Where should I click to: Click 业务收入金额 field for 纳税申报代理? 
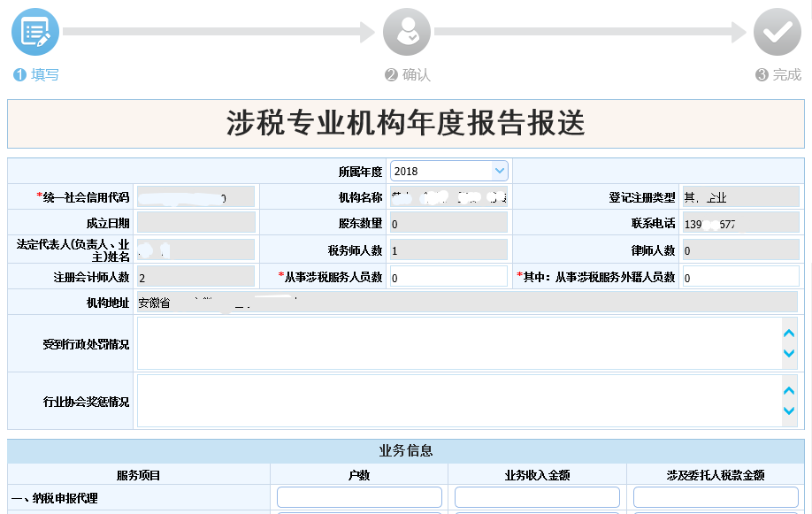coord(537,497)
